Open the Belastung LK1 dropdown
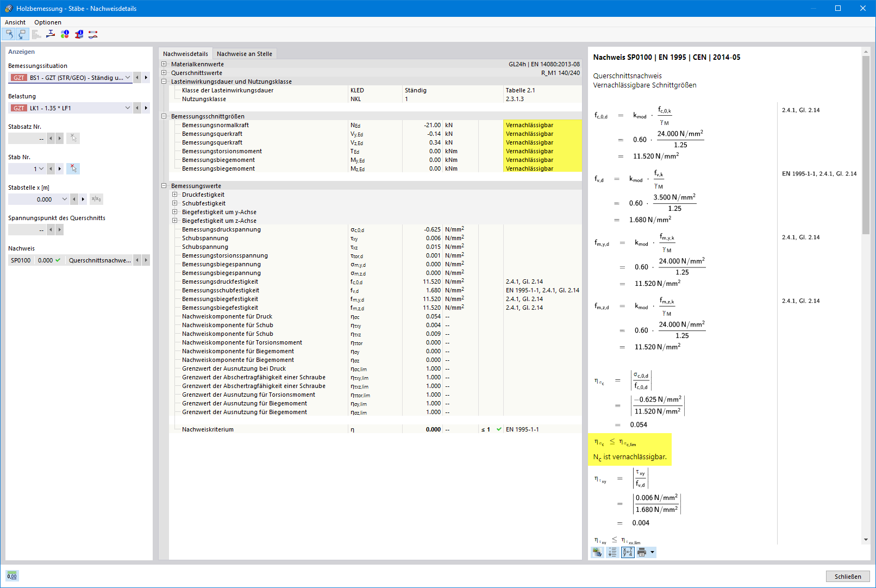 tap(71, 108)
